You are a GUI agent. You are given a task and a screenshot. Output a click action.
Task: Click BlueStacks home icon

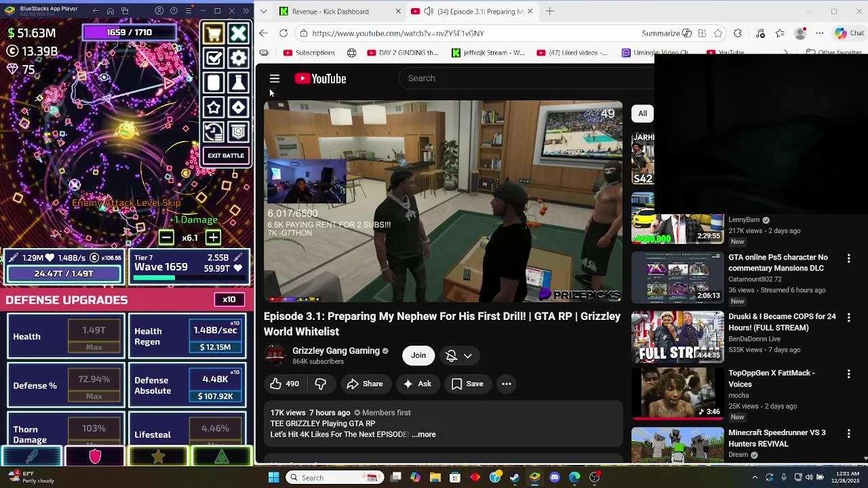[111, 11]
